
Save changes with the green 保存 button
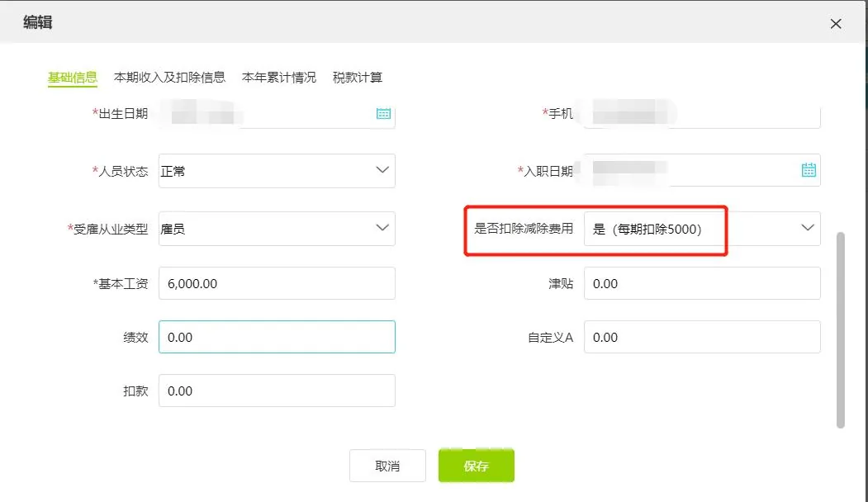[476, 466]
